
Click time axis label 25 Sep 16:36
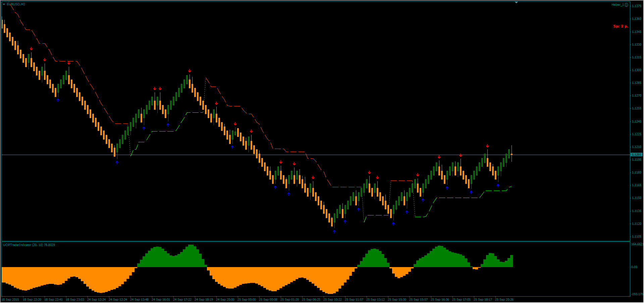(440, 300)
